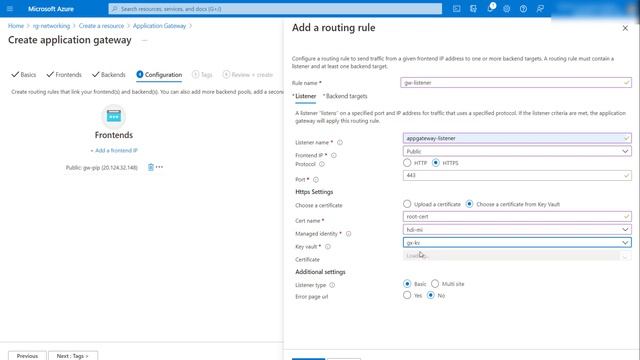
Task: Click the Https Settings heading
Action: point(314,192)
